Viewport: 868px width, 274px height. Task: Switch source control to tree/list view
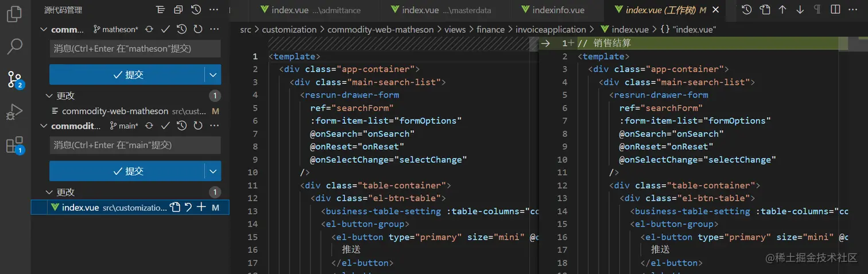(160, 10)
